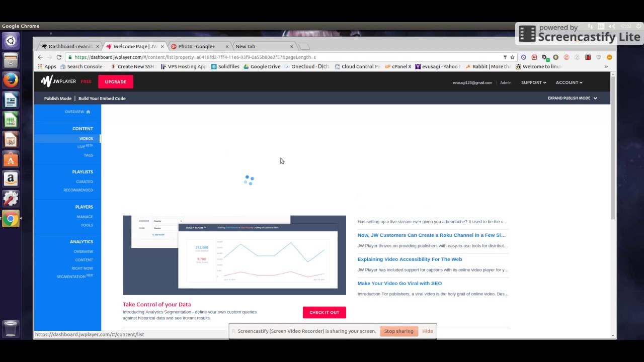Select Publish Mode tab
Screen dimensions: 644x362
pyautogui.click(x=58, y=99)
